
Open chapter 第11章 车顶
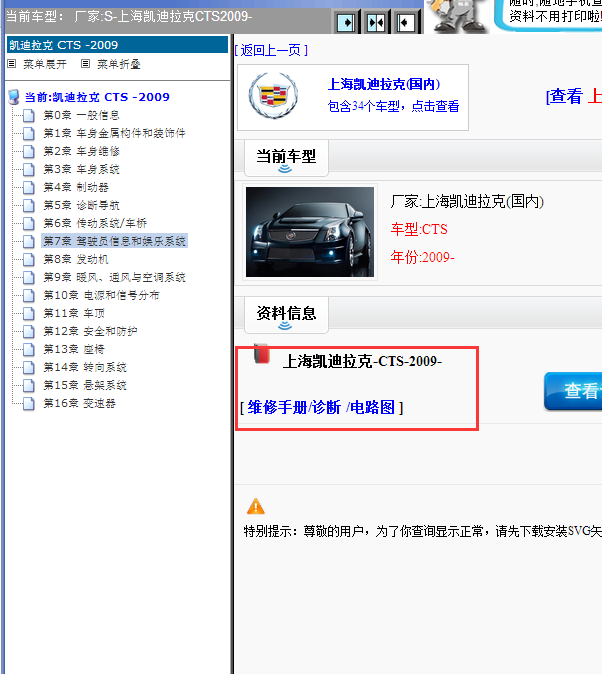point(74,313)
